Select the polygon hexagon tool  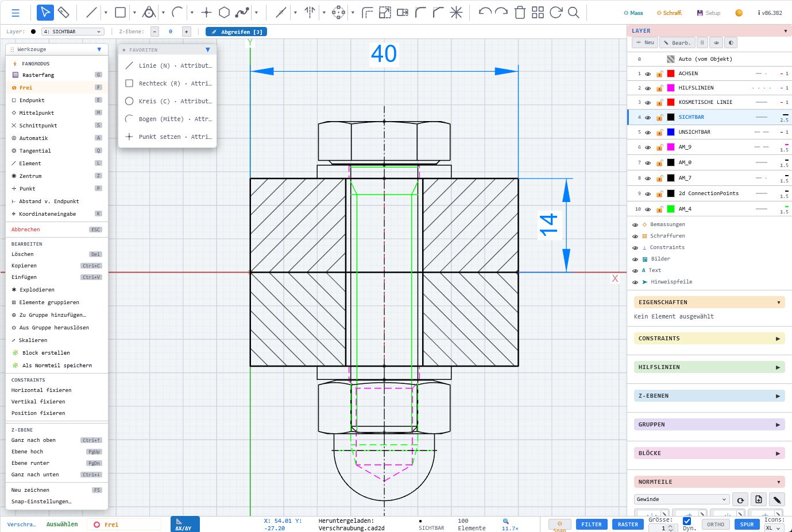pyautogui.click(x=225, y=12)
